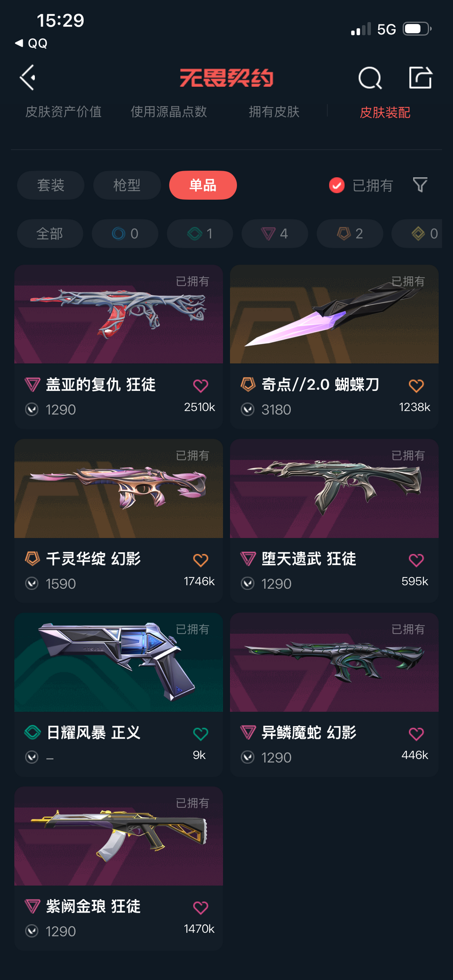Favorite 日耀风暴 正义 with green heart

coord(200,733)
